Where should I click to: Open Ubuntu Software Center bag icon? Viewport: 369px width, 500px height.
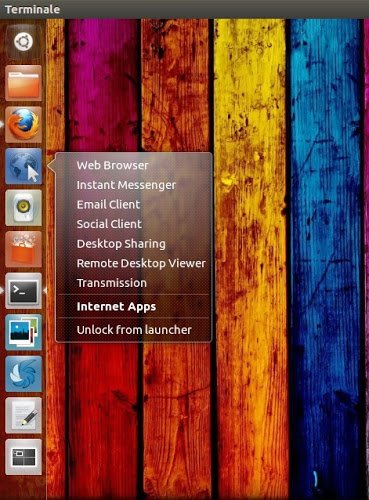click(x=23, y=249)
